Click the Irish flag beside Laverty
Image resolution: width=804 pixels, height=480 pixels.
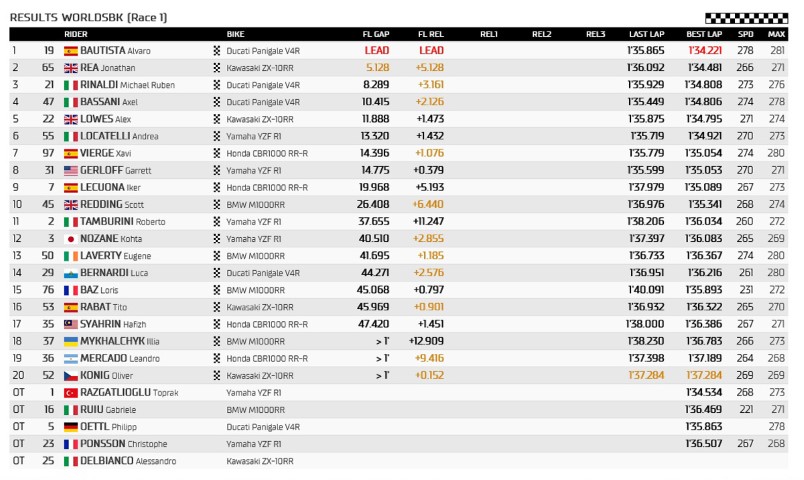(x=70, y=256)
